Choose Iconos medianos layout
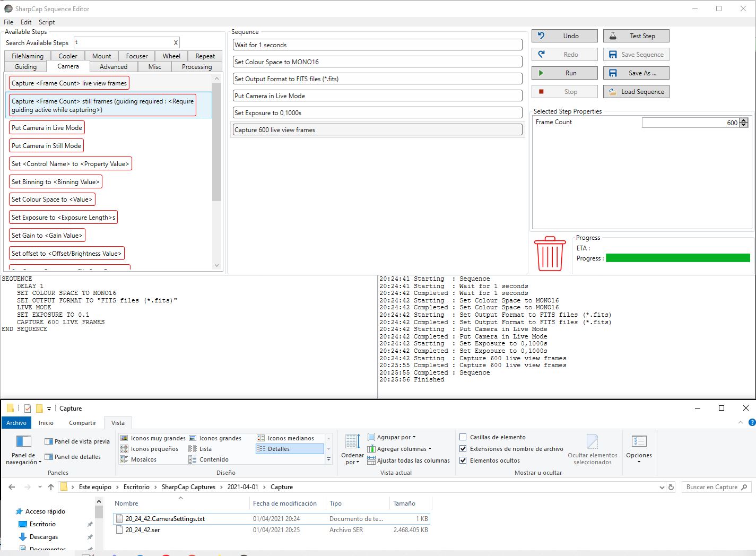 (x=286, y=438)
